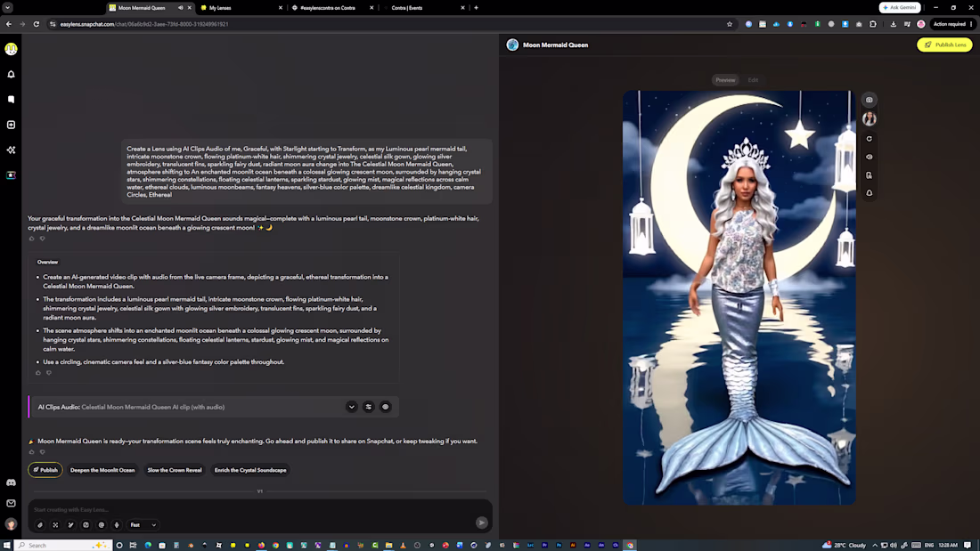Click the Snapchat ghost icon beside preview
980x551 pixels.
870,193
